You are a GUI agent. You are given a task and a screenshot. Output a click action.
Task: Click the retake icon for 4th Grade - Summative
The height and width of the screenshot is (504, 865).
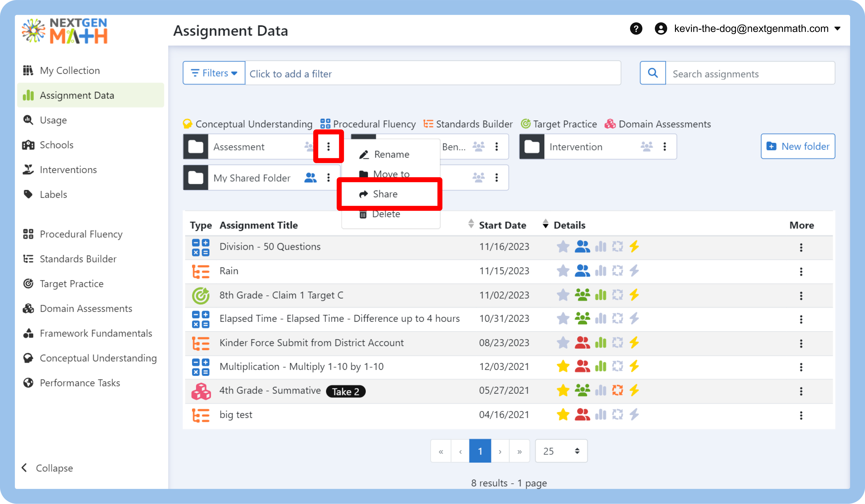(618, 390)
